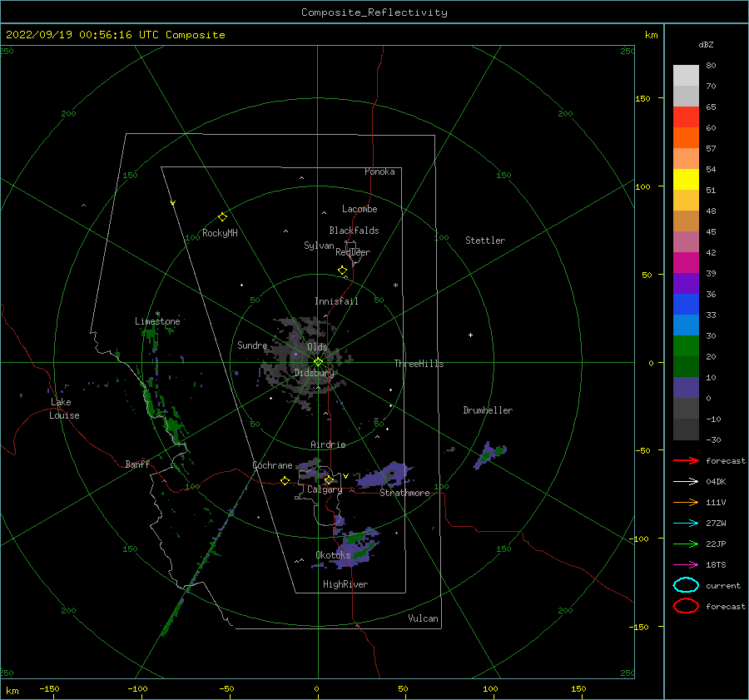749x700 pixels.
Task: Click the purple echo southwest of Drumheller
Action: coord(489,455)
